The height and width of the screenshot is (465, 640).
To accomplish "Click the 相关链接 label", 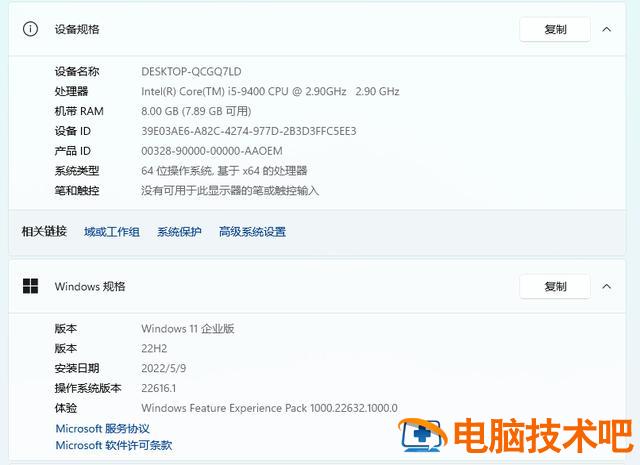I will [44, 231].
